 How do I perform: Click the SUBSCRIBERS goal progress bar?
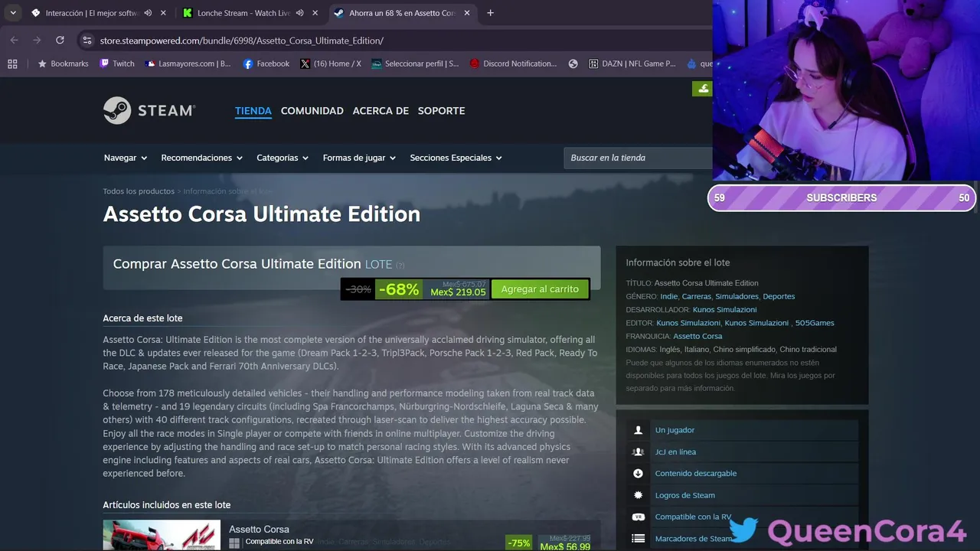841,197
